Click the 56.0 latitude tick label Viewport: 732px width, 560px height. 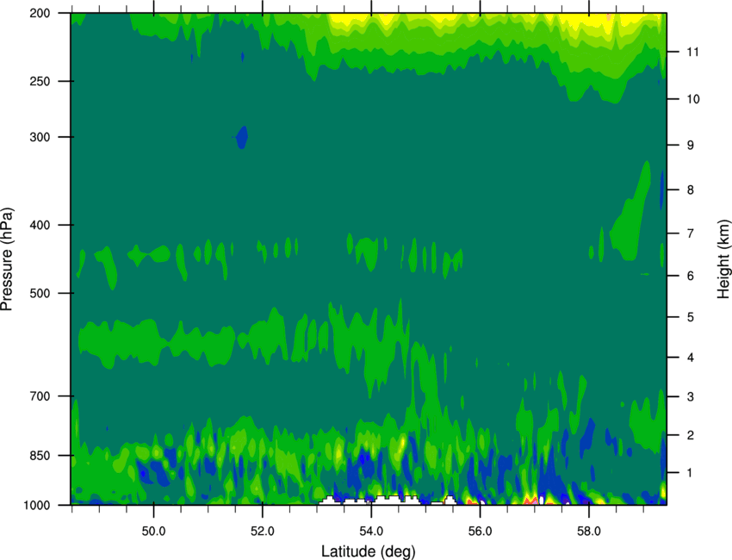(x=481, y=532)
